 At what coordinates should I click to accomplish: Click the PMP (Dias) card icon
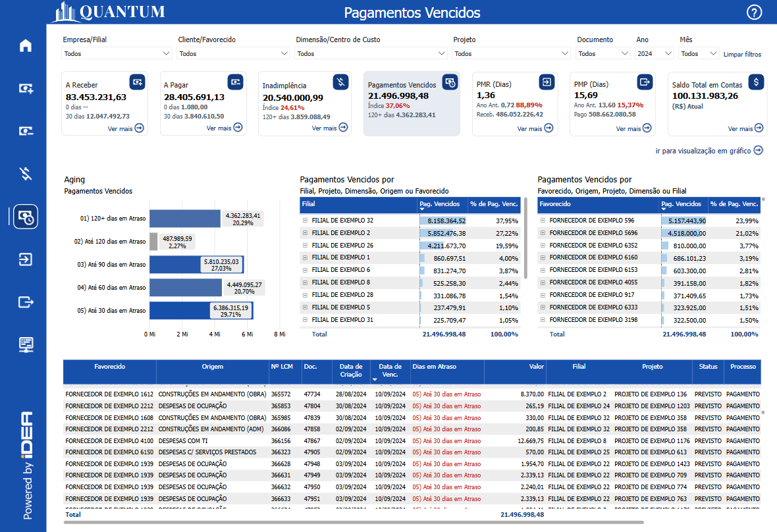[x=645, y=82]
